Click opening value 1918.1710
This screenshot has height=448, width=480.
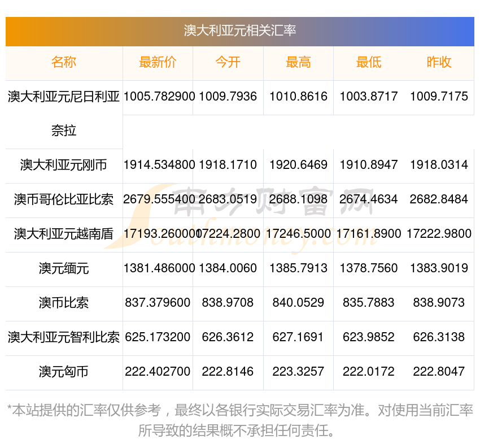228,165
